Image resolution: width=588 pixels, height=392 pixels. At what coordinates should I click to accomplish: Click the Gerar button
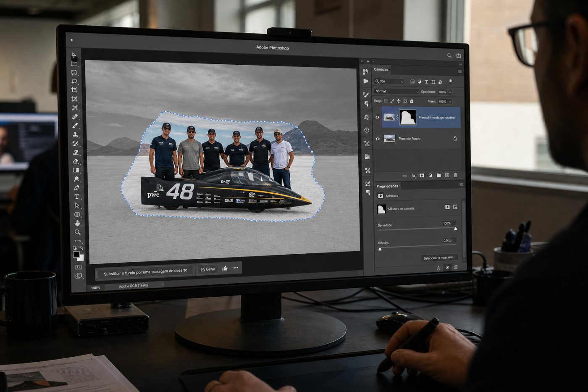208,269
